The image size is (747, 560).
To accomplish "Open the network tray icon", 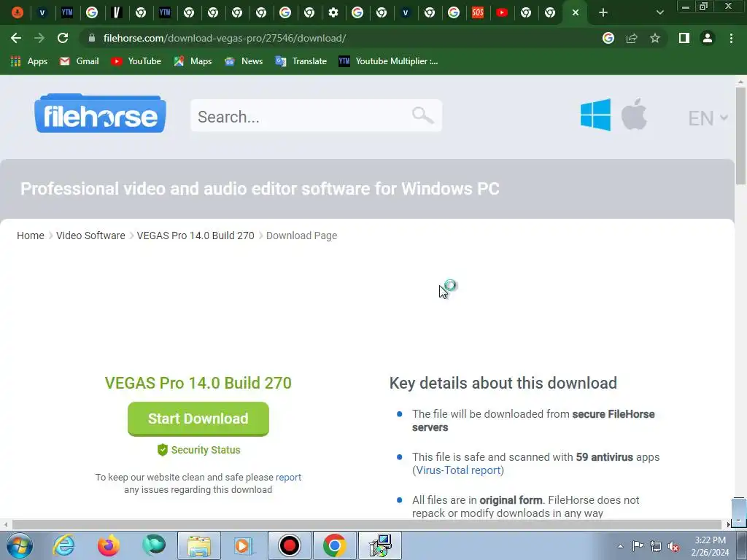I will point(656,546).
